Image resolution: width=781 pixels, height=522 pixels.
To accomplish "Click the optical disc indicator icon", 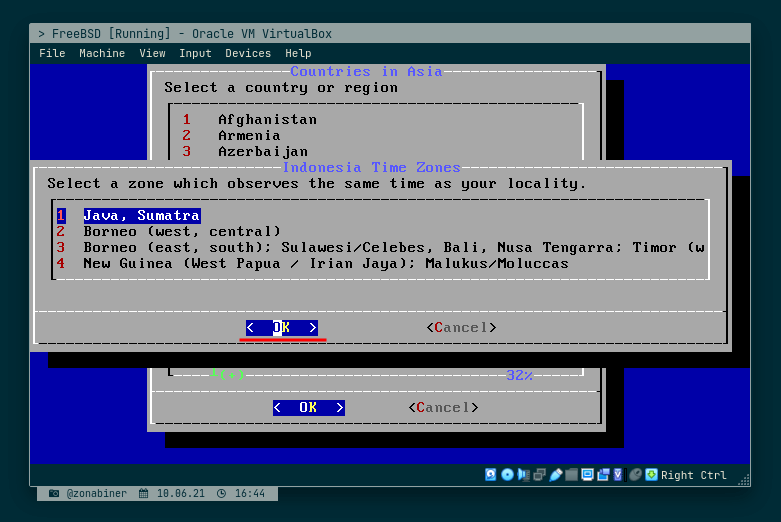I will click(508, 475).
